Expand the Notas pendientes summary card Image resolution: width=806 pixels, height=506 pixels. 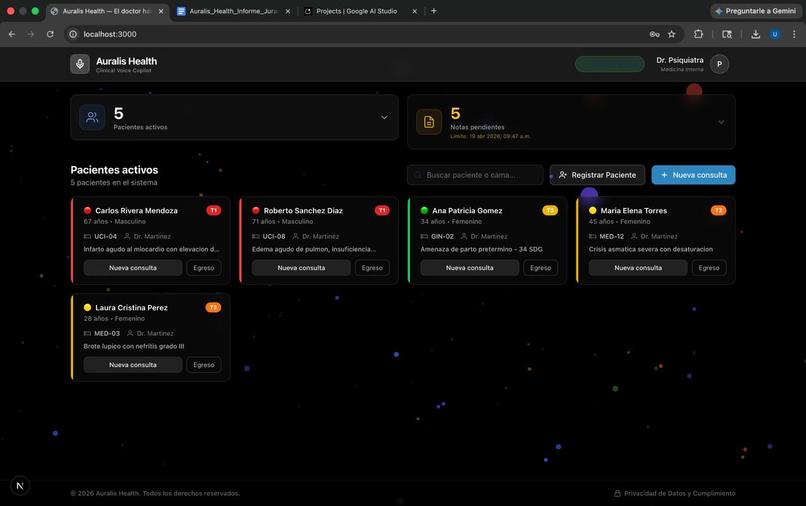[x=721, y=122]
